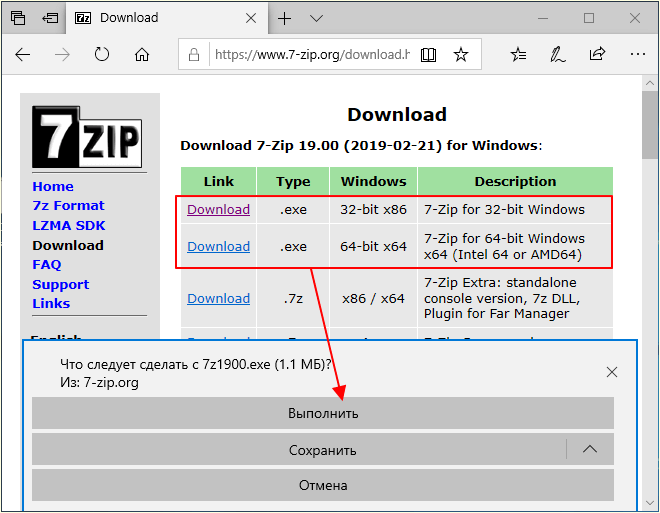Maximize the browser window
The image size is (660, 513).
589,18
